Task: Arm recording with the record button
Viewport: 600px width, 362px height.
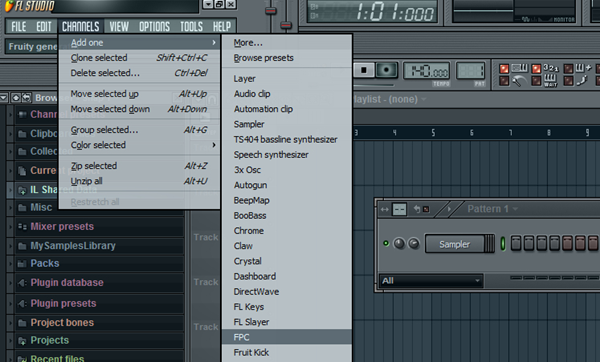Action: 386,70
